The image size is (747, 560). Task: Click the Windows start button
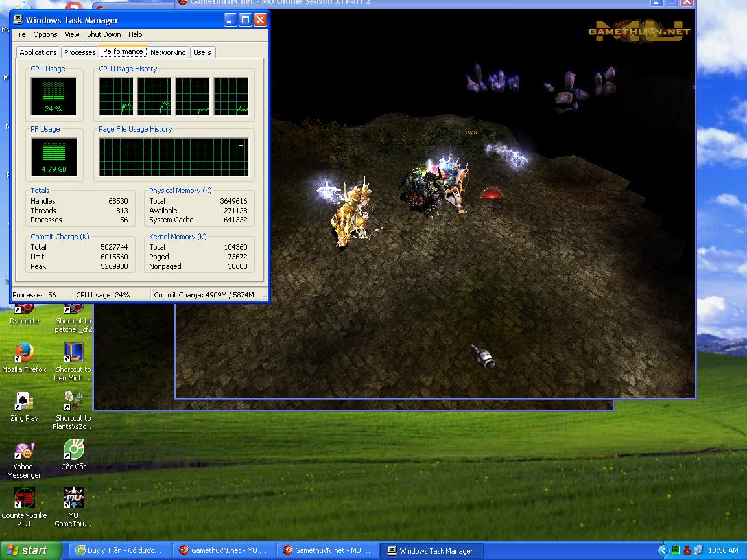(30, 550)
